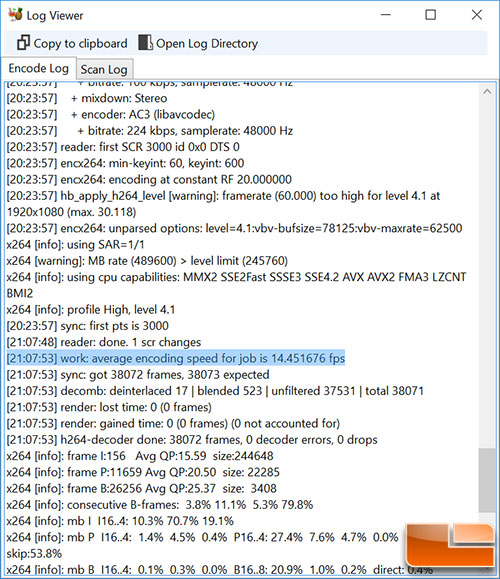Screen dimensions: 500x579
Task: Click the 'min-keyint: 60, keyint: 600' line
Action: tap(126, 163)
